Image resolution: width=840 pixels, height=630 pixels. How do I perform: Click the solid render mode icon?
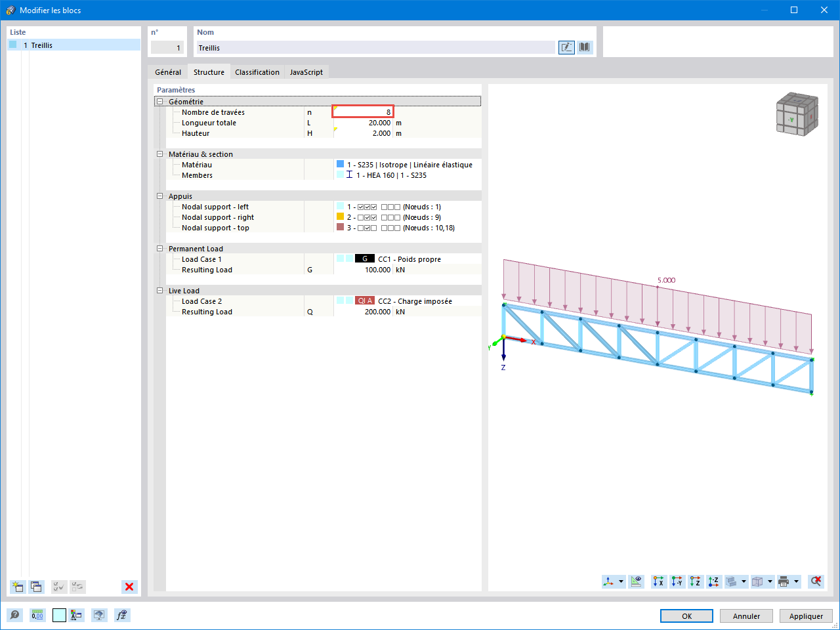coord(731,581)
